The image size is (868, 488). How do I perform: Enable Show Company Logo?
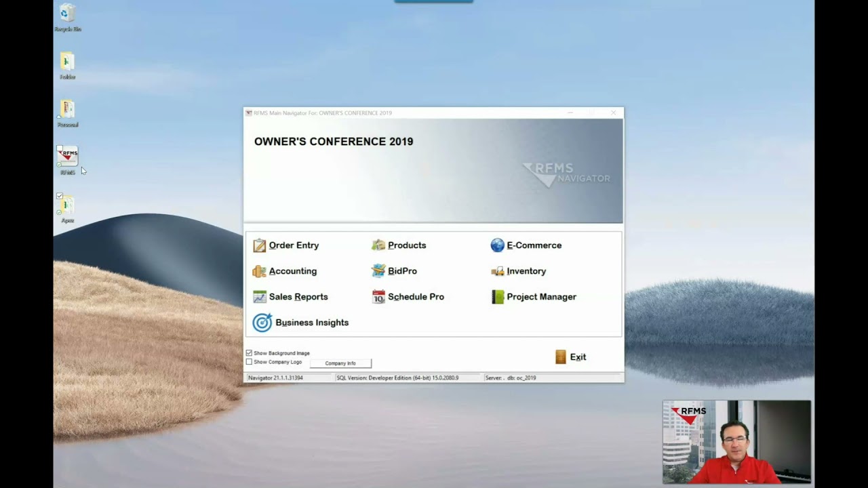click(249, 362)
